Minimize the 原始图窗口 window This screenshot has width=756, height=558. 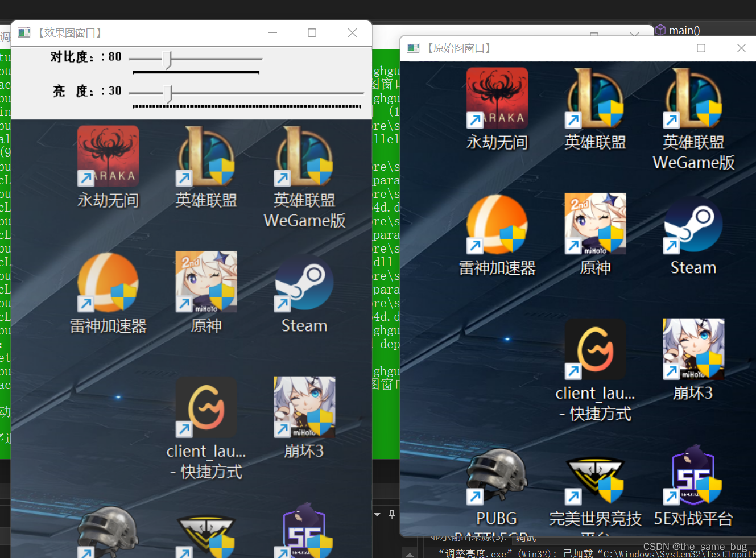[662, 48]
